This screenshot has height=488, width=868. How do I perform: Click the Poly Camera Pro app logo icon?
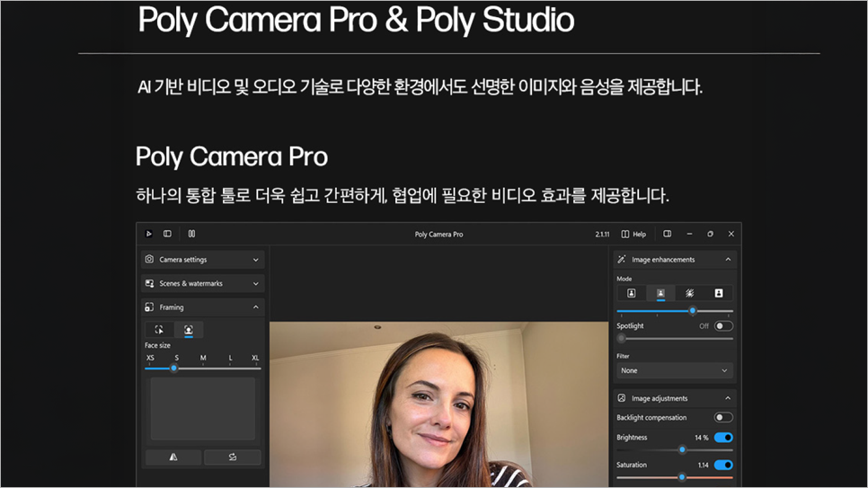pos(149,234)
